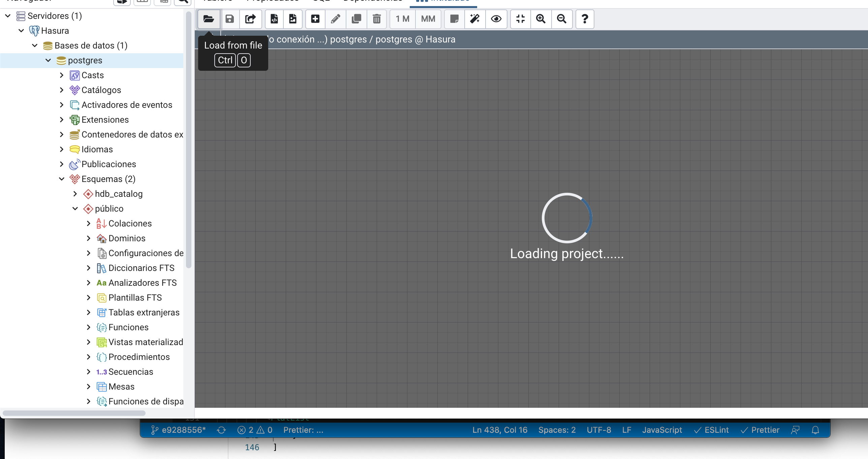Open the ERD help question mark
Screen dimensions: 868x459
585,19
